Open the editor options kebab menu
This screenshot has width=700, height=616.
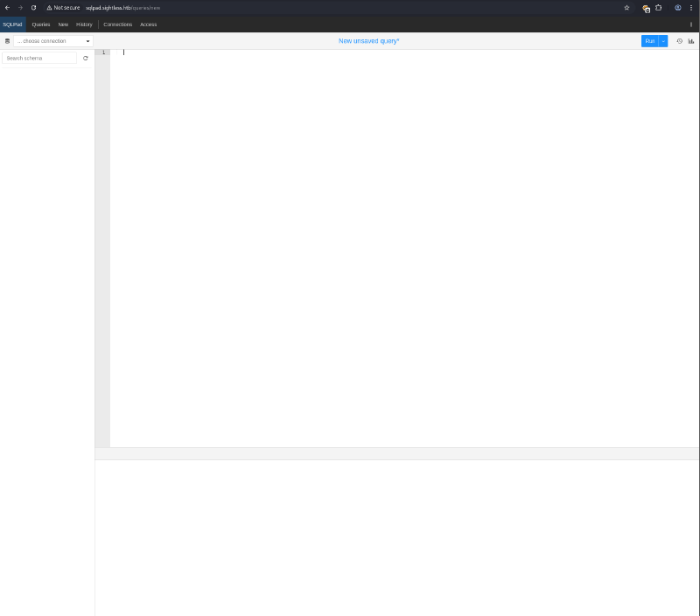(691, 24)
